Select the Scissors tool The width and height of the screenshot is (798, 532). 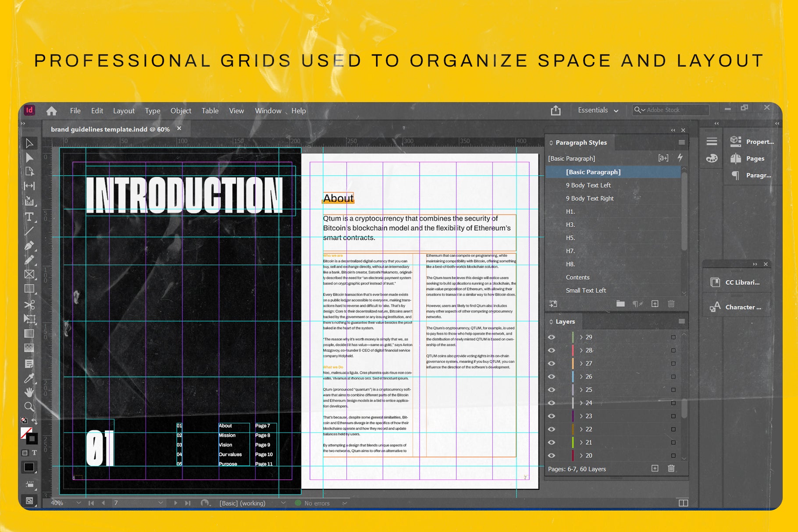pyautogui.click(x=29, y=305)
